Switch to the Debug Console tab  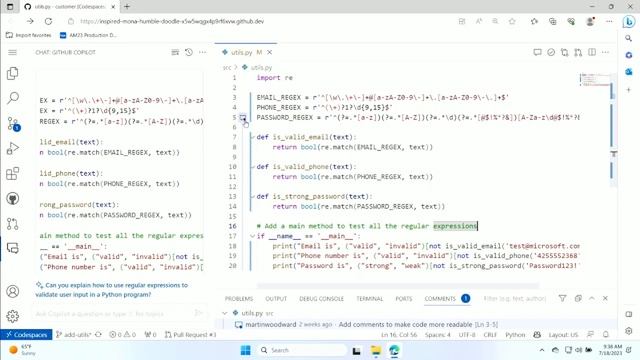tap(321, 299)
